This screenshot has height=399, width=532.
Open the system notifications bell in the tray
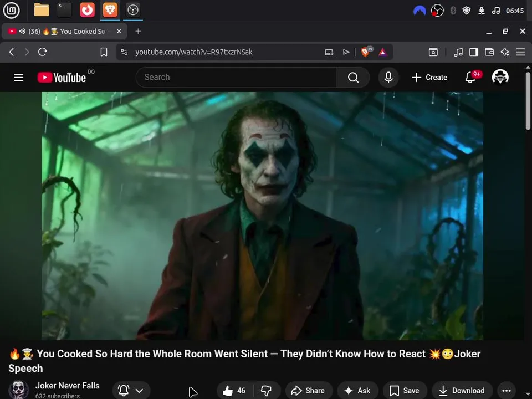click(482, 11)
